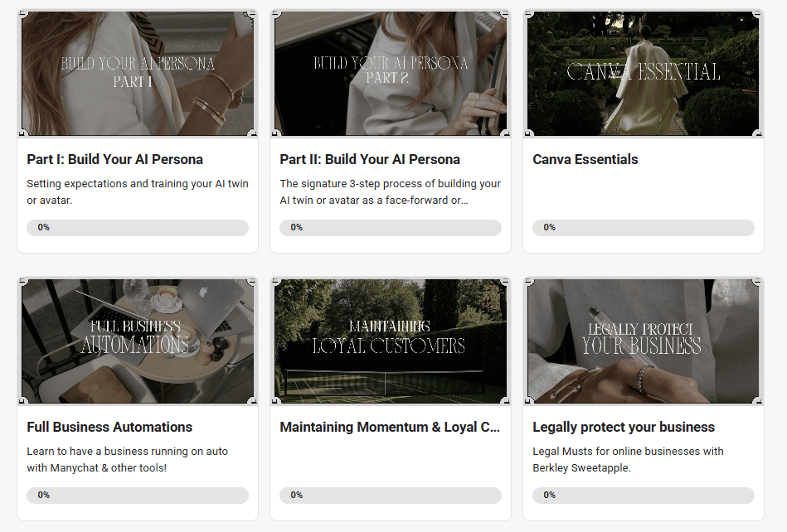This screenshot has height=532, width=787.
Task: Click the Canva Essentials 0% progress bar
Action: [643, 228]
